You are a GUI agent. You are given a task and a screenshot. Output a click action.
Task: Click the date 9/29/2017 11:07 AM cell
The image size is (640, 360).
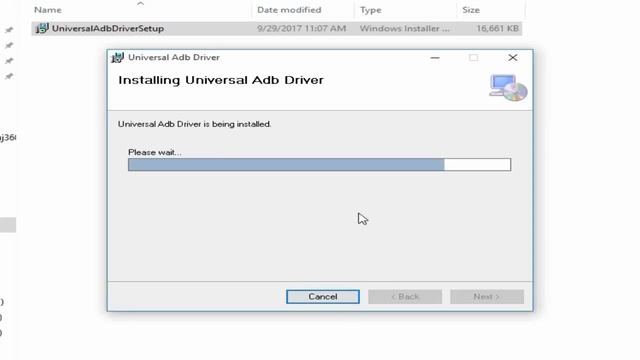(x=302, y=29)
